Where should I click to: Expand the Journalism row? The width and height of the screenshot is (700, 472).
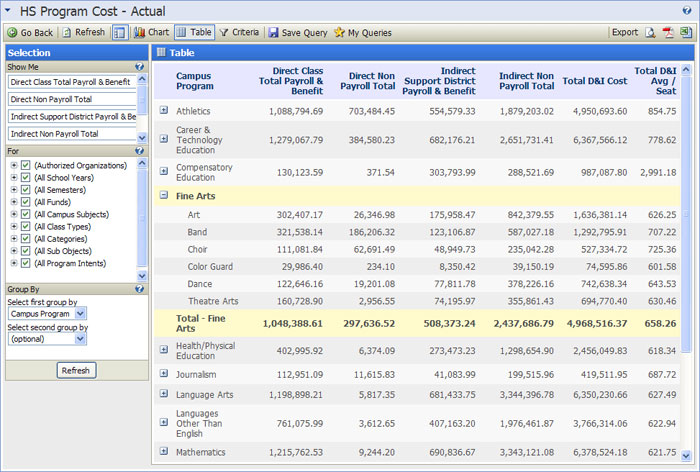164,373
